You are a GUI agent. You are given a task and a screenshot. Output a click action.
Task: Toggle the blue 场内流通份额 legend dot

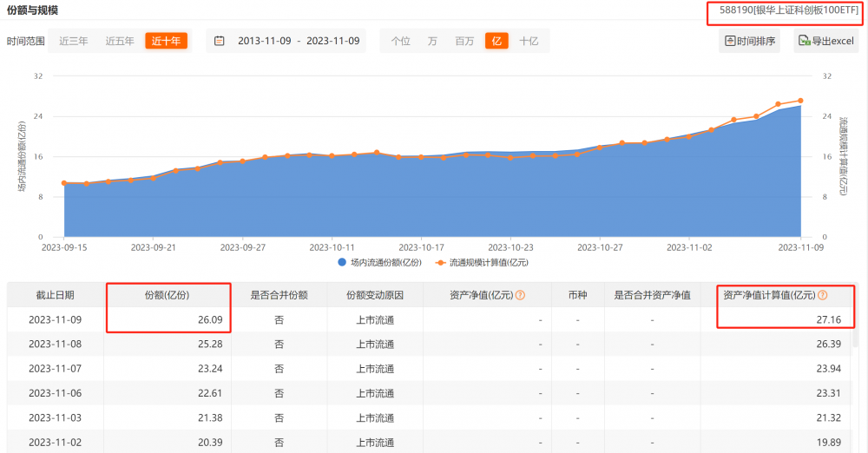341,262
